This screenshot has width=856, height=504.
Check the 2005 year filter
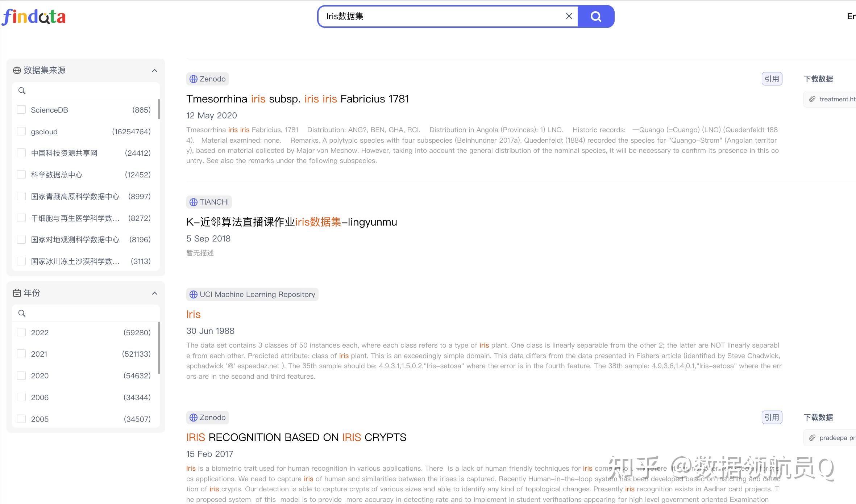pos(21,419)
